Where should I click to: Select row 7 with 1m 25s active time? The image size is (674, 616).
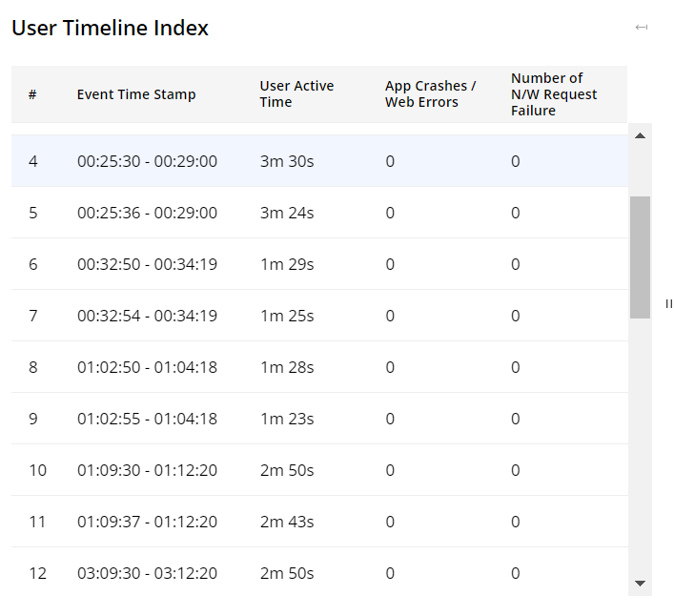(287, 316)
